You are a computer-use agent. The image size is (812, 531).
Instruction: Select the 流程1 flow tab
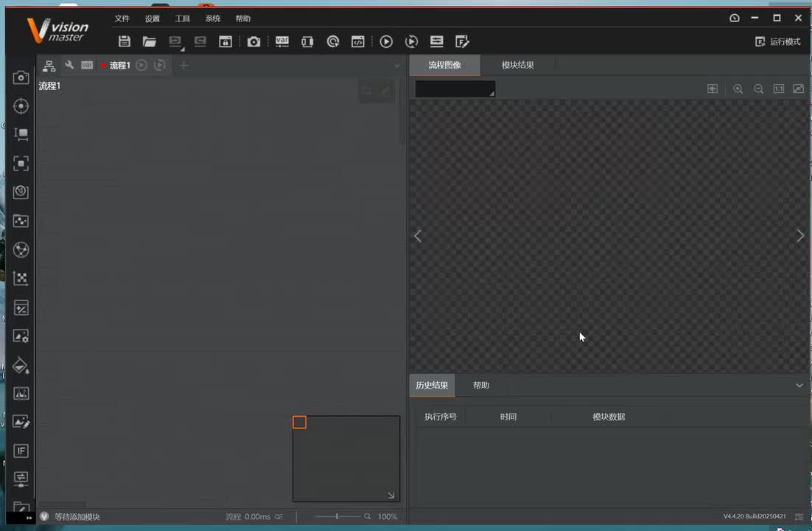click(119, 66)
